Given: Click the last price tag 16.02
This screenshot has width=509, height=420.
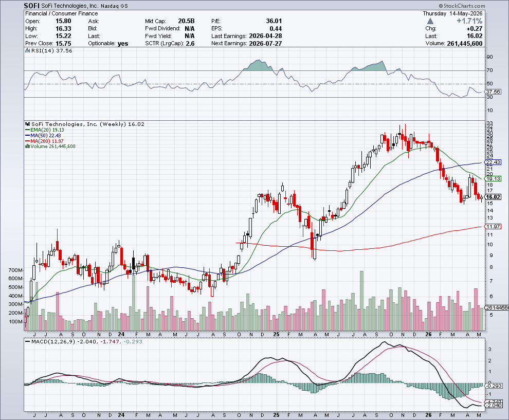Looking at the screenshot, I should click(x=493, y=197).
